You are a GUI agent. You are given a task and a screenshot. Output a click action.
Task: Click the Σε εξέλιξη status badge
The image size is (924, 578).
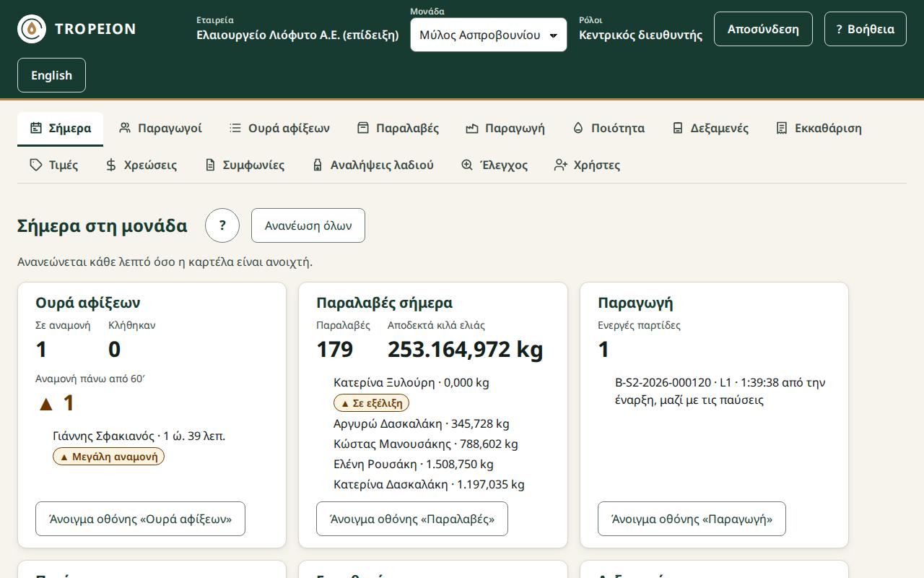tap(372, 403)
